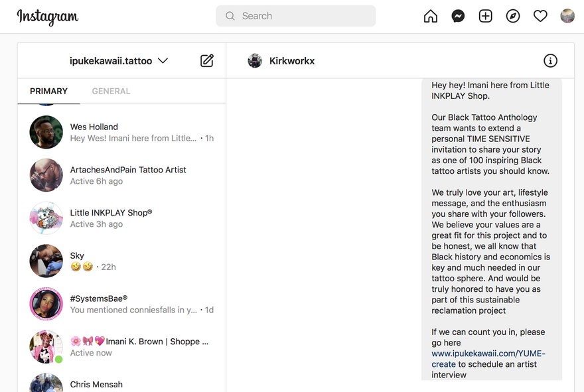Open conversation details info icon
Screen dimensions: 584x392
tap(550, 61)
